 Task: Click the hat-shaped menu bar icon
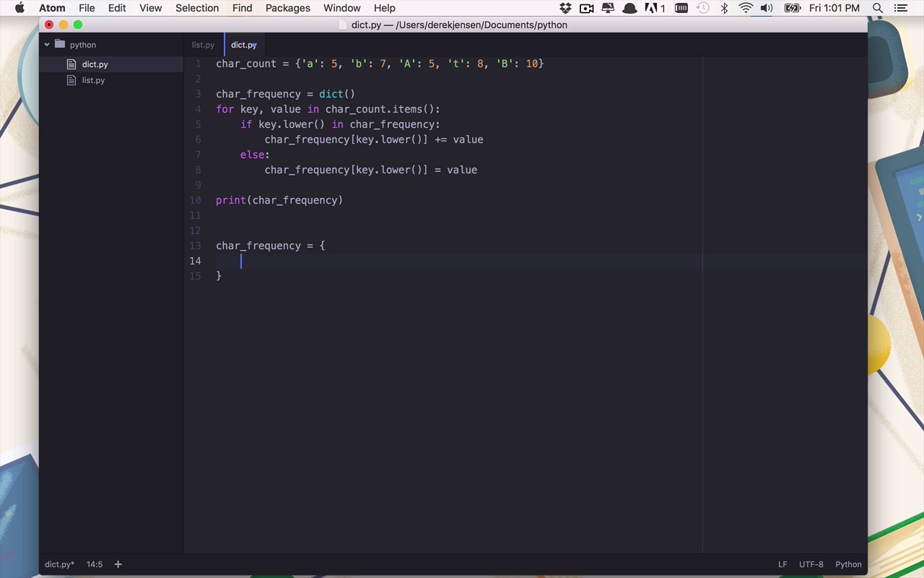tap(629, 8)
